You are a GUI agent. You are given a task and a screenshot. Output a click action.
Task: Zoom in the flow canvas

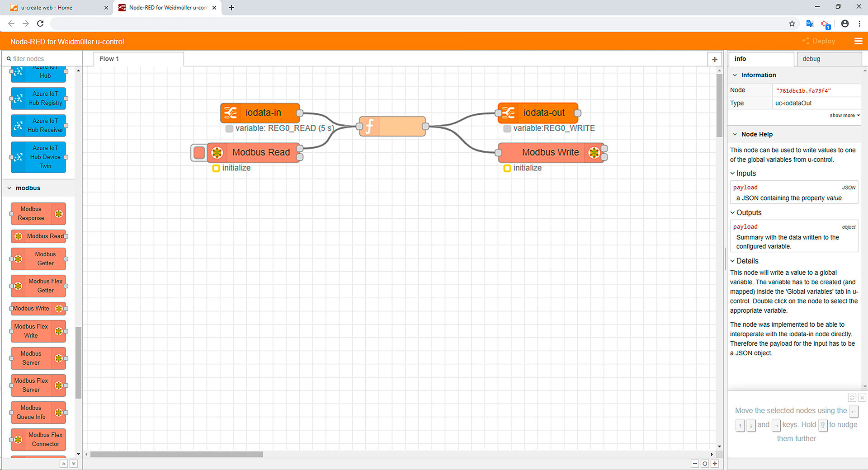[715, 464]
